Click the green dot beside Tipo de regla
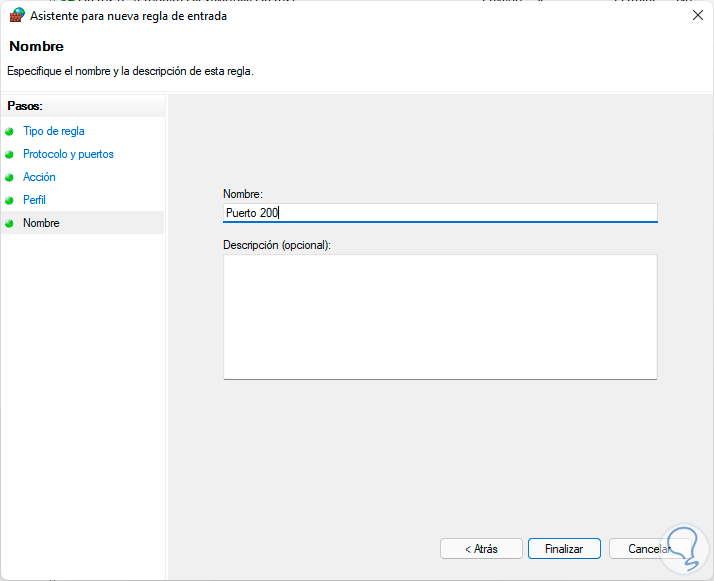 point(11,131)
